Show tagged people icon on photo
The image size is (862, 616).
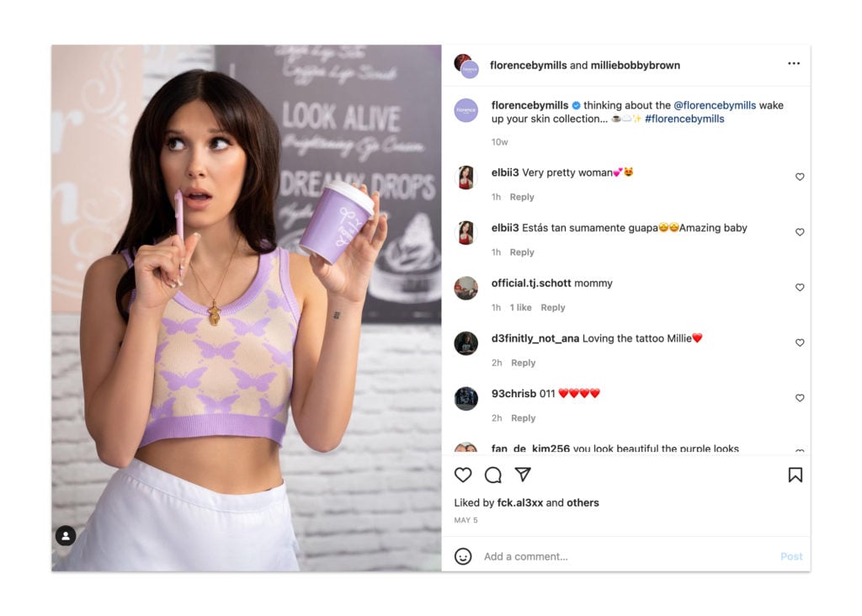66,536
